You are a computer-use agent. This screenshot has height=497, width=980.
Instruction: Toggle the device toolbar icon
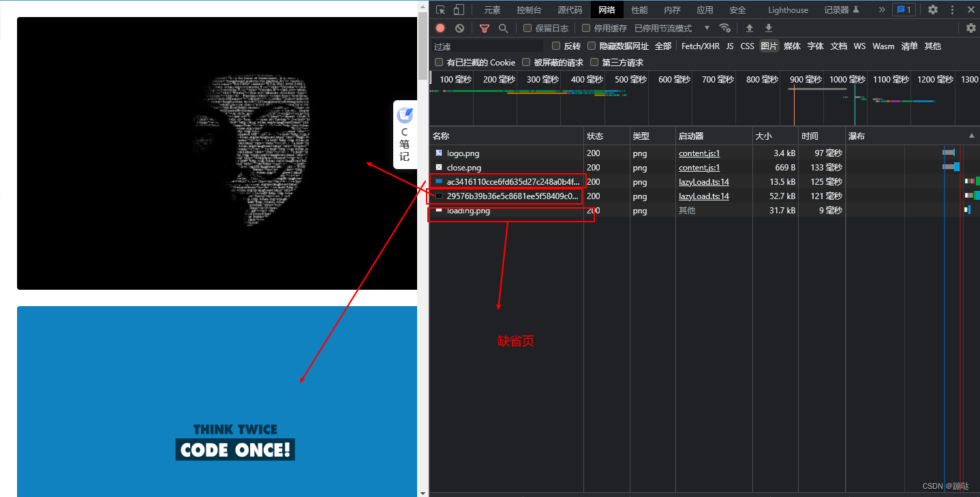(459, 10)
